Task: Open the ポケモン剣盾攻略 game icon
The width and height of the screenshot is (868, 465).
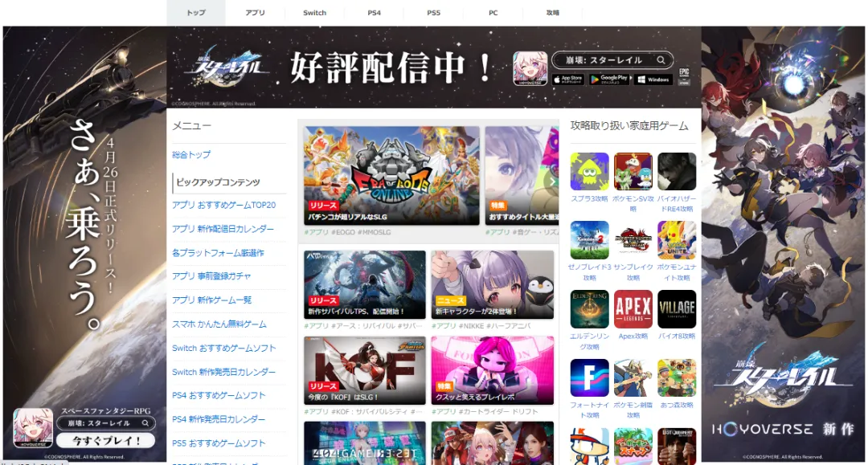Action: tap(633, 377)
